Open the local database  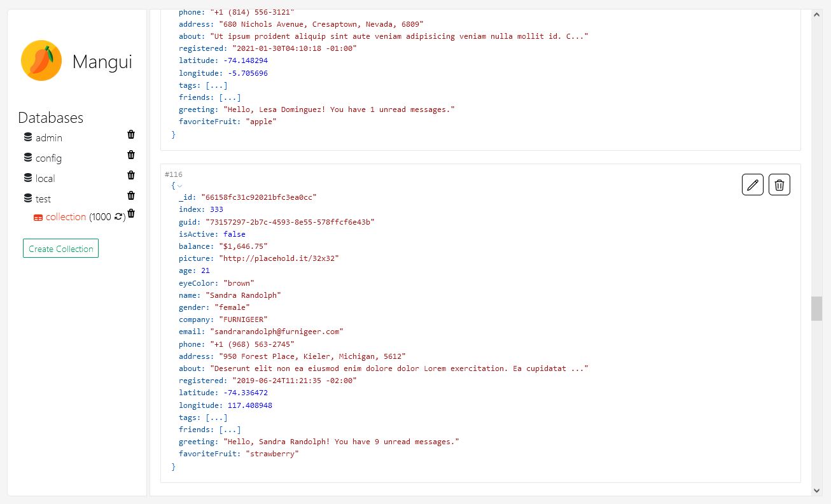pos(45,178)
